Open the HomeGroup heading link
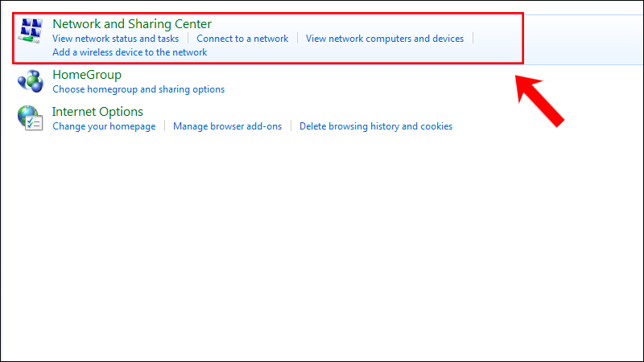This screenshot has height=362, width=644. tap(86, 74)
